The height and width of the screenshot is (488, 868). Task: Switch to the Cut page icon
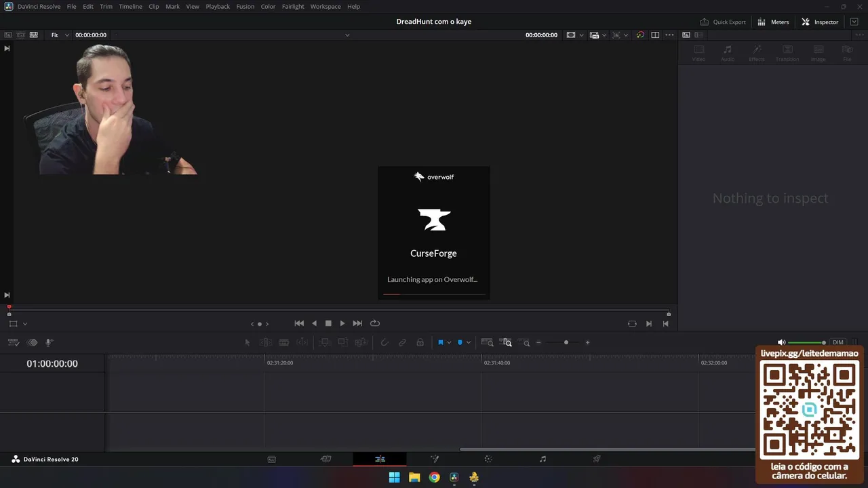(x=325, y=459)
